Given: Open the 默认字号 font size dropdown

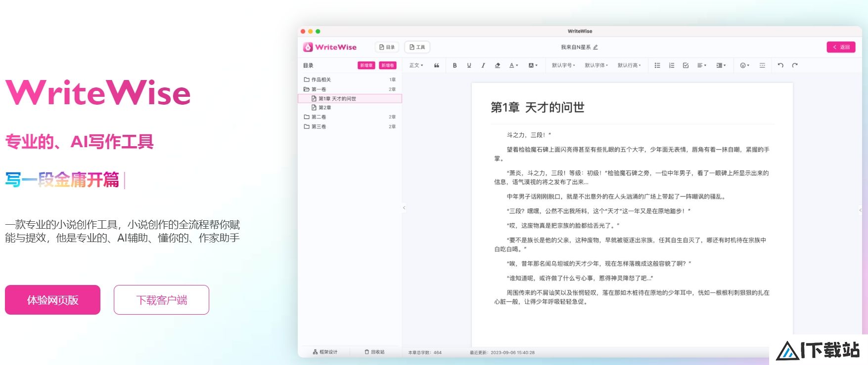Looking at the screenshot, I should pyautogui.click(x=563, y=65).
